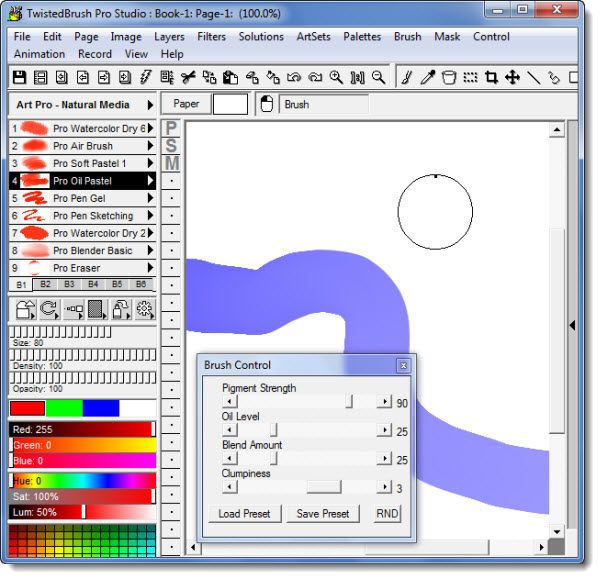Switch to the B5 brush bank tab
600x579 pixels.
[x=117, y=284]
